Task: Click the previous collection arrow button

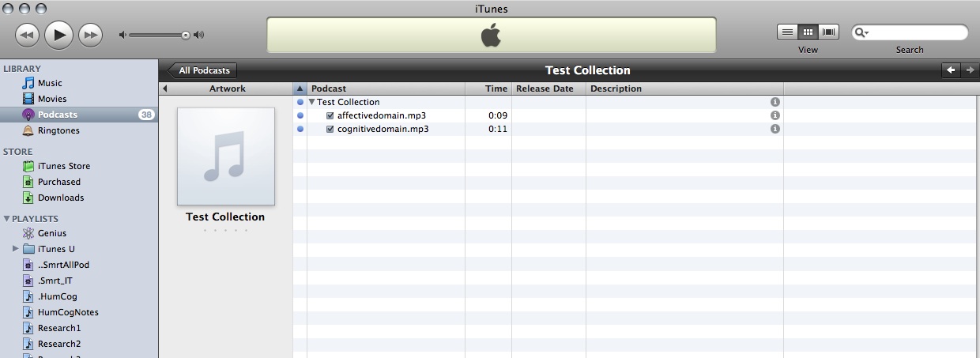Action: pyautogui.click(x=950, y=70)
